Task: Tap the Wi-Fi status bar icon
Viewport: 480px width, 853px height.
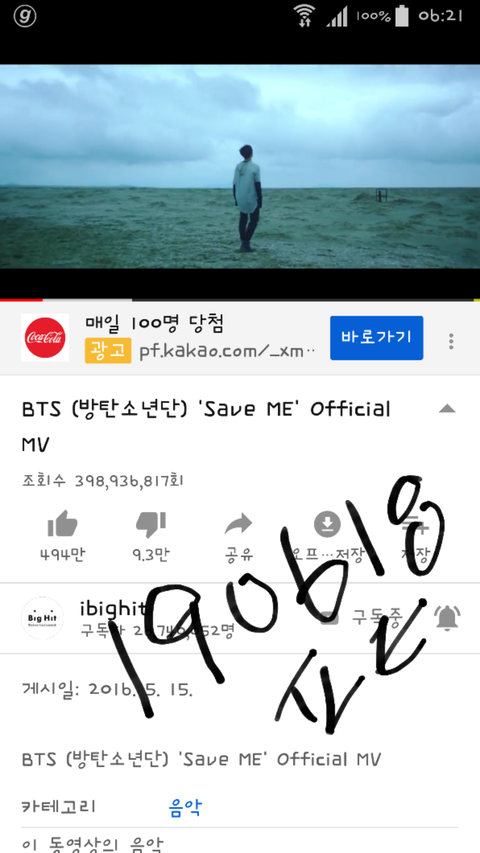Action: click(305, 15)
